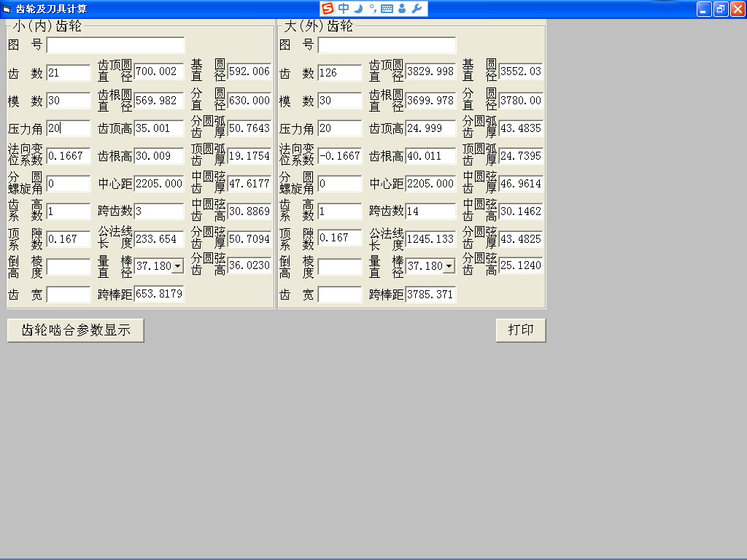Click large gear 分圆螺旋角 field
Image resolution: width=747 pixels, height=560 pixels.
(340, 183)
